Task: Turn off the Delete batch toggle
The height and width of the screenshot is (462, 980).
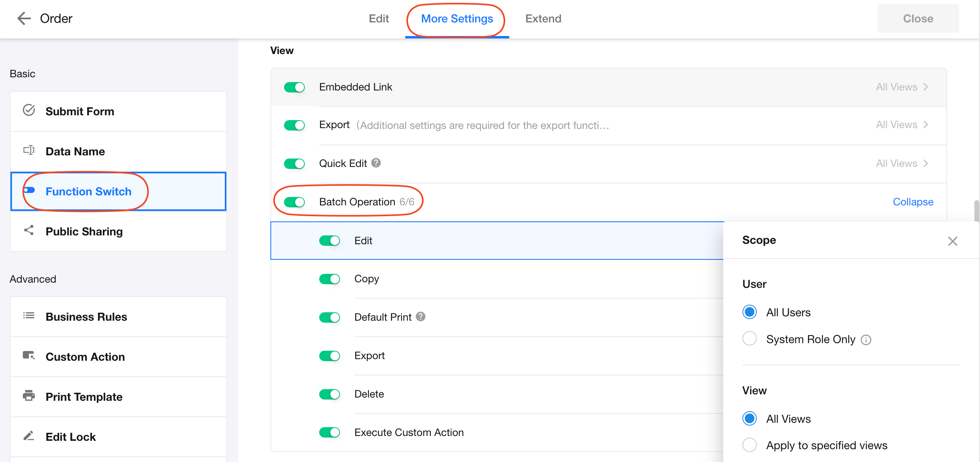Action: pyautogui.click(x=330, y=394)
